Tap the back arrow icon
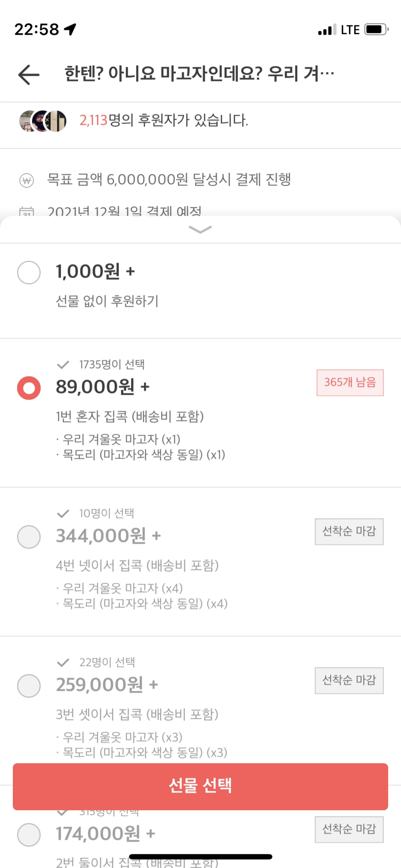 [29, 75]
